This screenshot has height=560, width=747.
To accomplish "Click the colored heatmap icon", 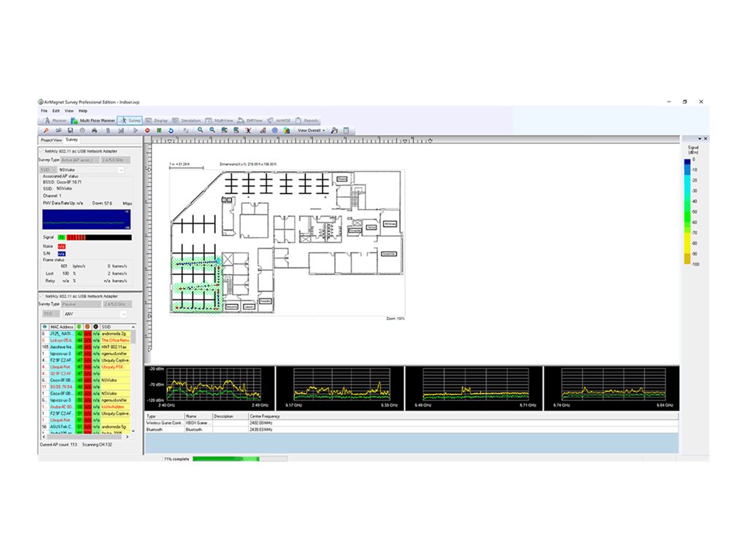I will pos(287,131).
